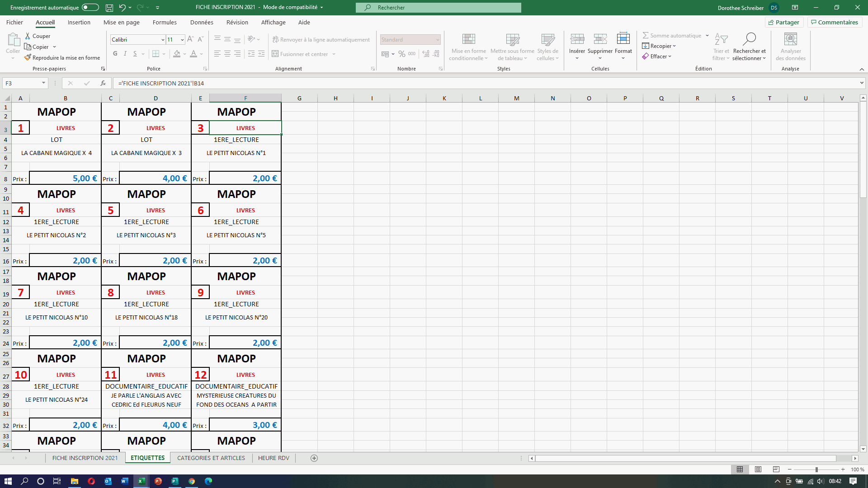Click the Save icon in title bar
The height and width of the screenshot is (488, 868).
pyautogui.click(x=109, y=8)
